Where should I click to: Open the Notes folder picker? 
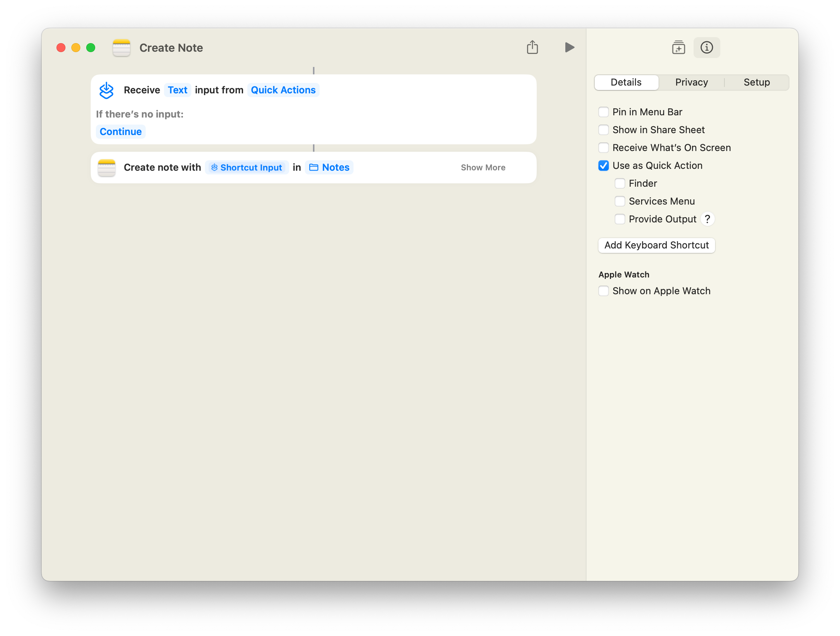pyautogui.click(x=329, y=167)
